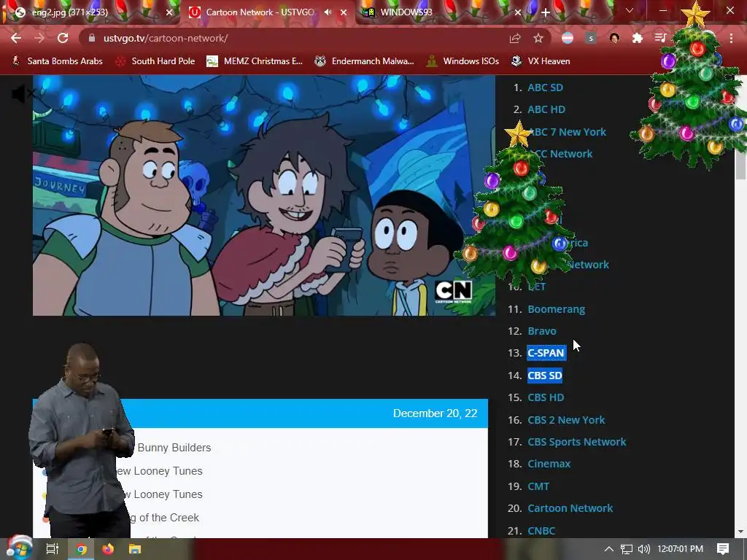Click the taskbar clock 12:07:01 PM

[681, 549]
